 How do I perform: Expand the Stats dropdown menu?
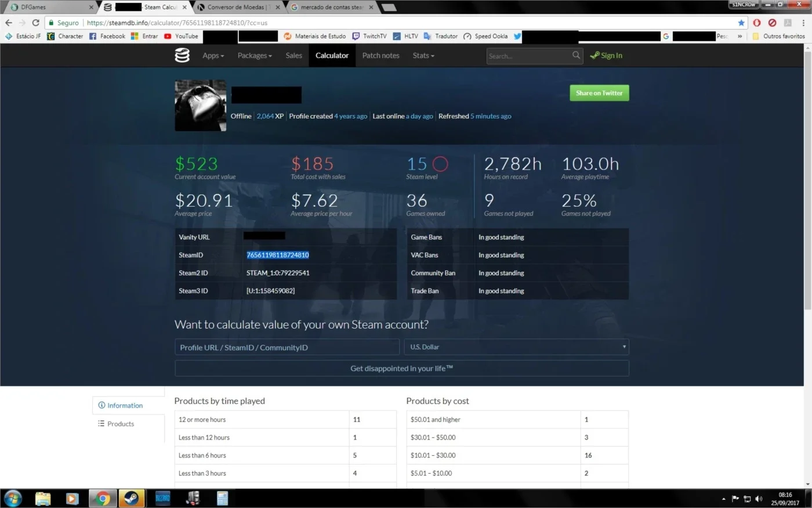[x=423, y=56]
